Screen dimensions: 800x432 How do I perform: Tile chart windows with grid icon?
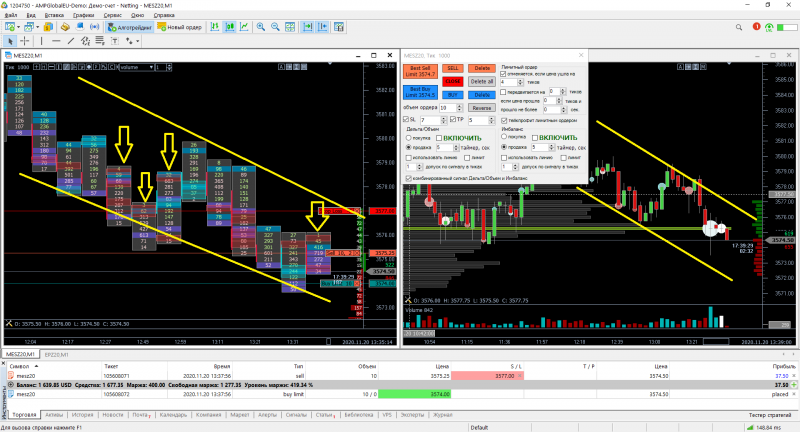tap(290, 27)
